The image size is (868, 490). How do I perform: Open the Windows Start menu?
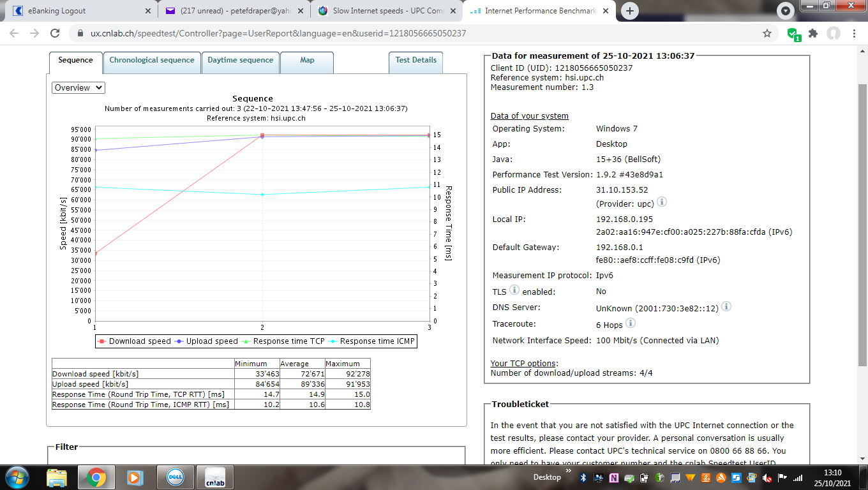pyautogui.click(x=16, y=477)
